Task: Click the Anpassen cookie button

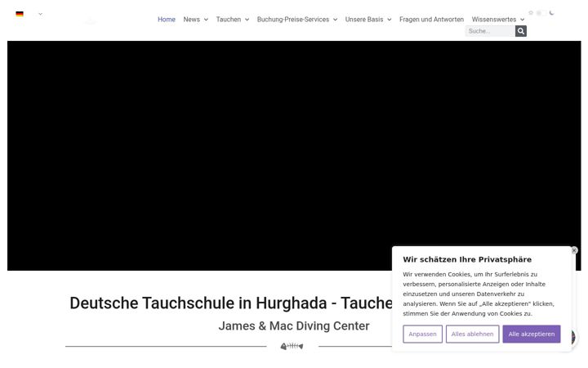Action: [x=423, y=334]
